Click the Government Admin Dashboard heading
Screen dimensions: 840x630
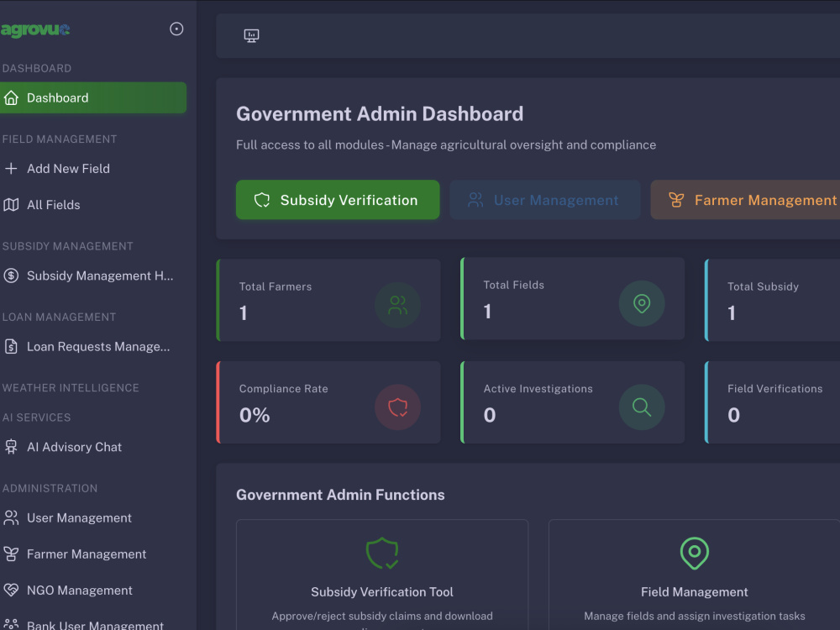380,114
